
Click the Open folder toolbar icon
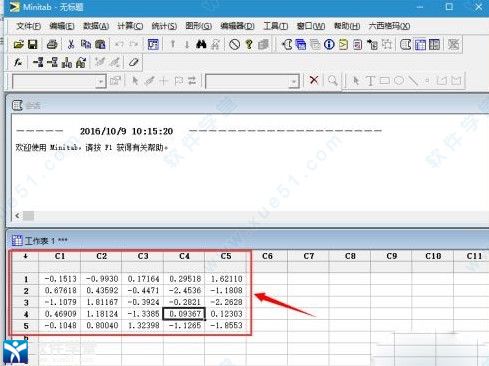coord(19,44)
